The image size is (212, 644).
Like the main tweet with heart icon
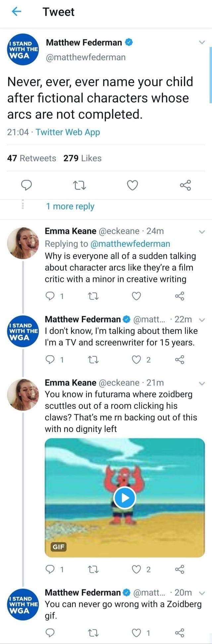click(132, 185)
